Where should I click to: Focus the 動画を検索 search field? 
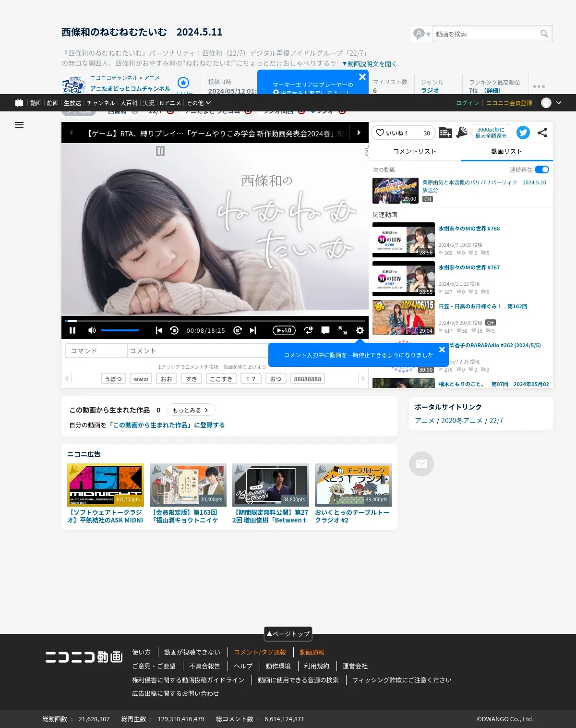point(486,34)
